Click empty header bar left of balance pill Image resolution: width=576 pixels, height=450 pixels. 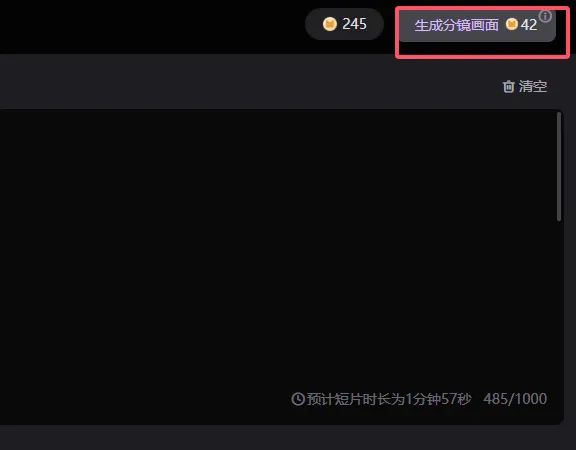(x=147, y=26)
